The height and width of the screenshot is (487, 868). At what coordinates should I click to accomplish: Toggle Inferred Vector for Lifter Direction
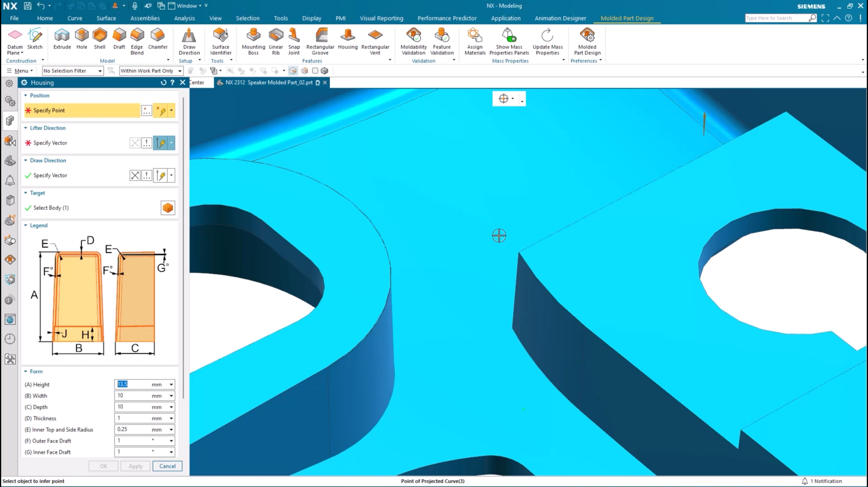tap(162, 143)
